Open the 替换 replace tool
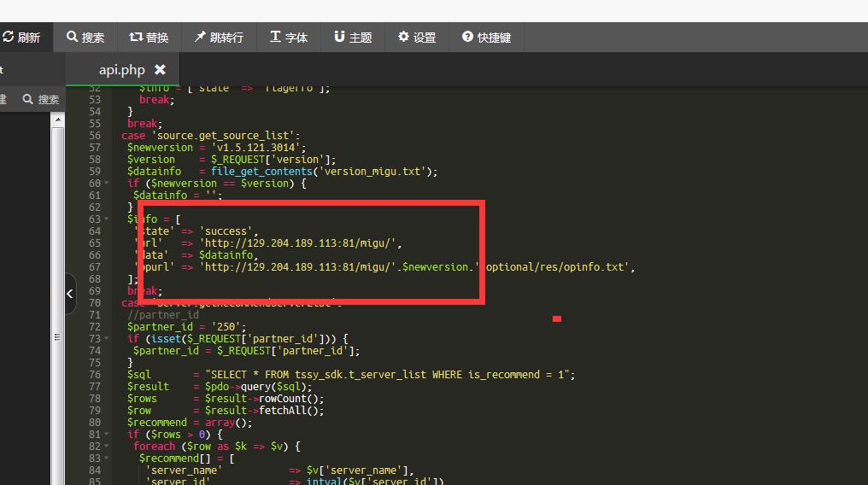 click(149, 38)
